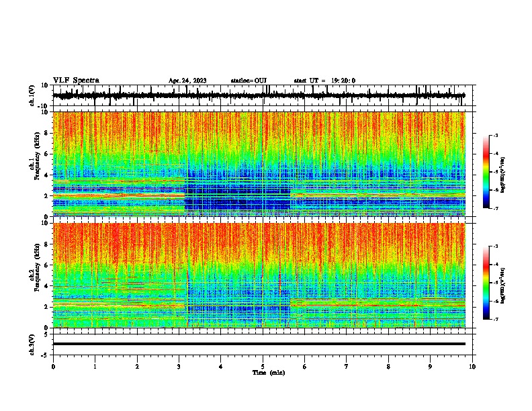
Task: Click time axis tick label "1"
Action: pyautogui.click(x=95, y=367)
